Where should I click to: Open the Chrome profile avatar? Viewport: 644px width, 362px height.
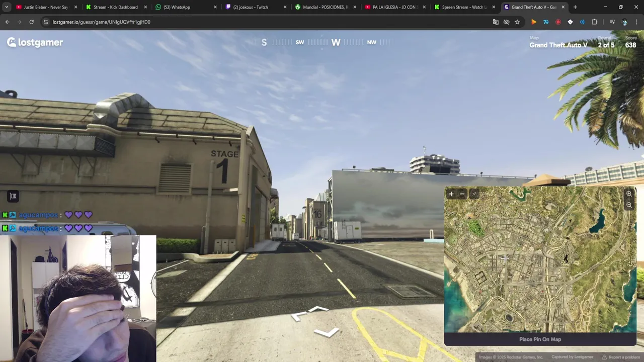tap(624, 22)
